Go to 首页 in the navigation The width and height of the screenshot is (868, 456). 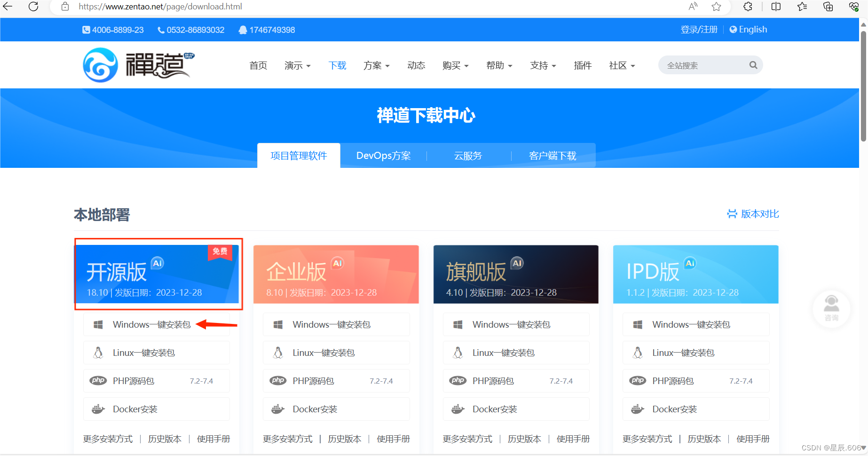tap(258, 65)
